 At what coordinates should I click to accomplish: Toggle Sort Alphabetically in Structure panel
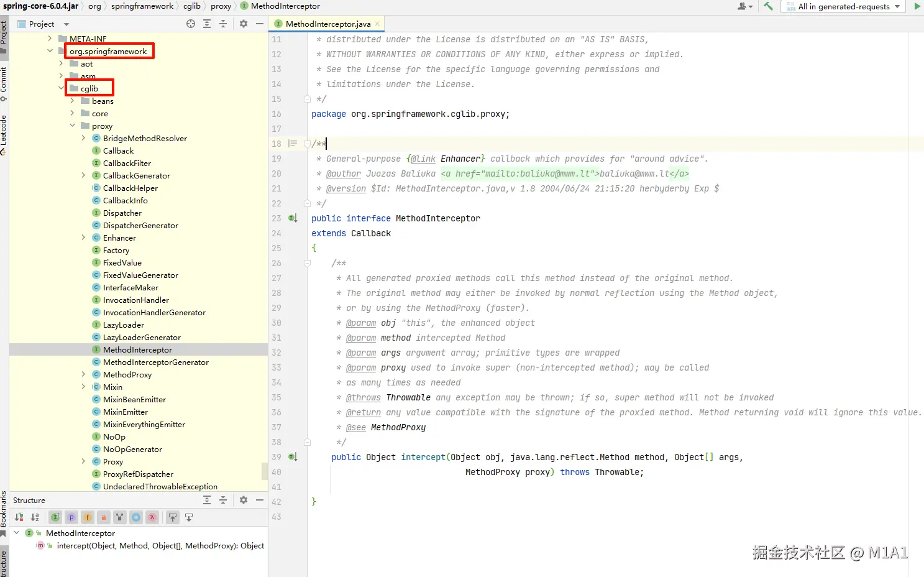click(35, 517)
